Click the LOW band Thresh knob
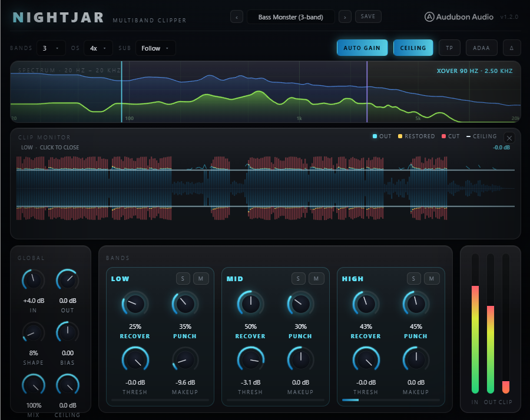 click(x=135, y=360)
